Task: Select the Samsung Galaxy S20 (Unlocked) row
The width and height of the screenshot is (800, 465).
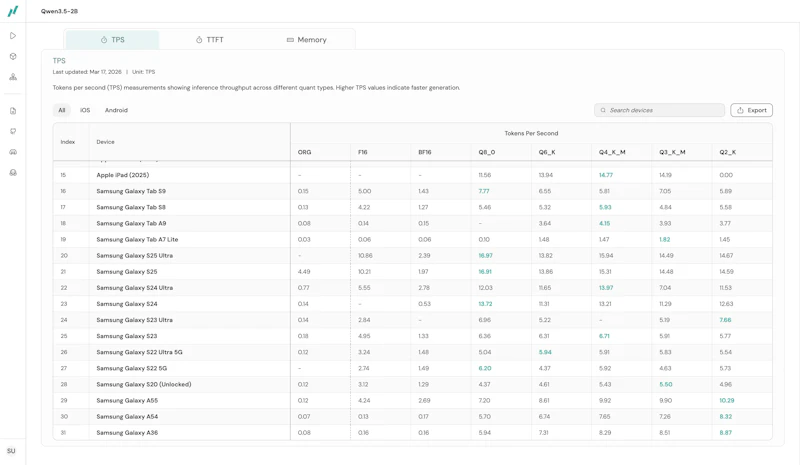Action: (412, 384)
